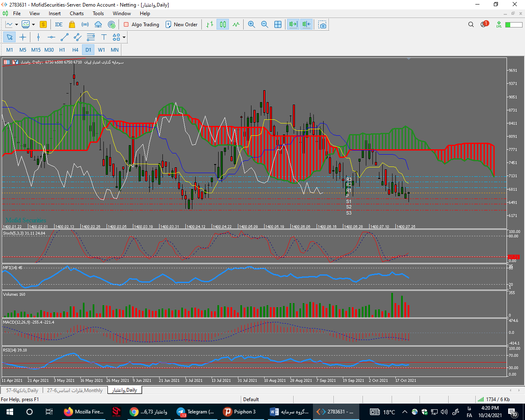The image size is (525, 420).
Task: Switch chart to bar chart mode
Action: click(210, 25)
